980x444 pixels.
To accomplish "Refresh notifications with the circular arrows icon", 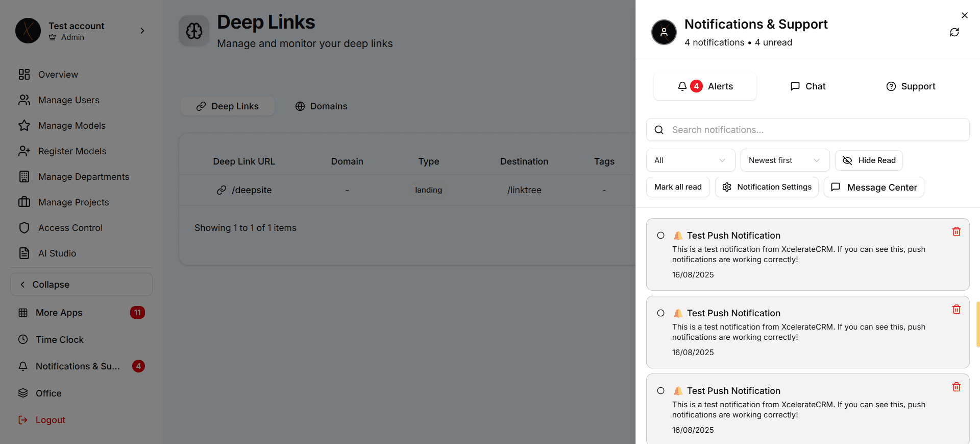I will [954, 32].
